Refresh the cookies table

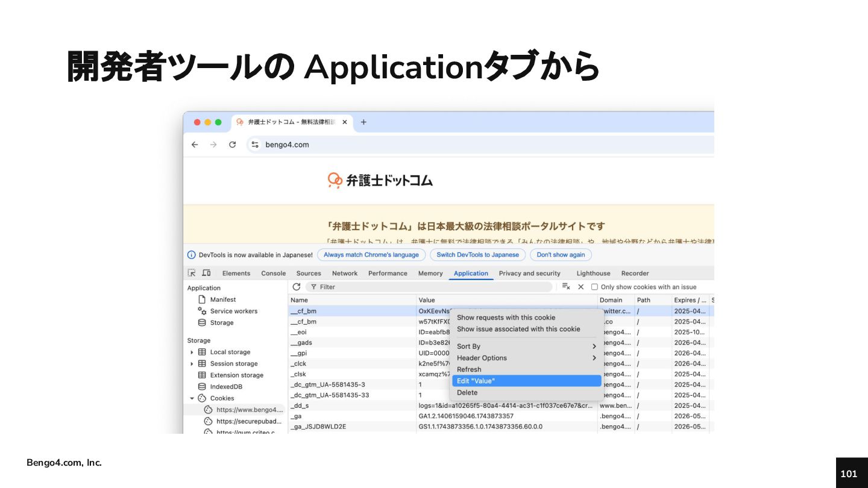click(297, 287)
